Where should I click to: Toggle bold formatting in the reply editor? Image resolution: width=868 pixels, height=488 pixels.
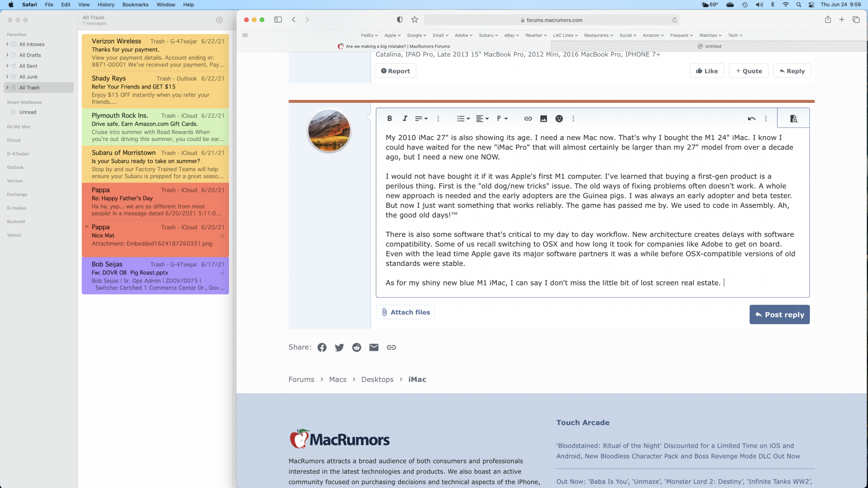point(389,118)
